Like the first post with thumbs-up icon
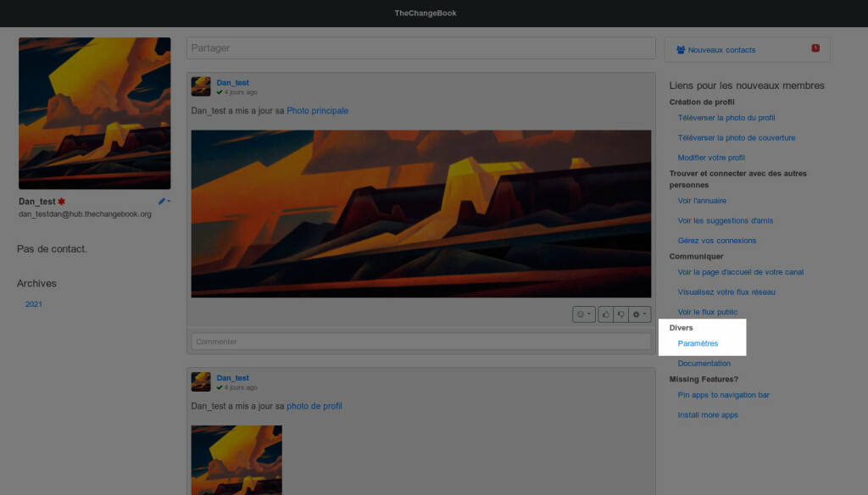The height and width of the screenshot is (495, 868). point(605,314)
